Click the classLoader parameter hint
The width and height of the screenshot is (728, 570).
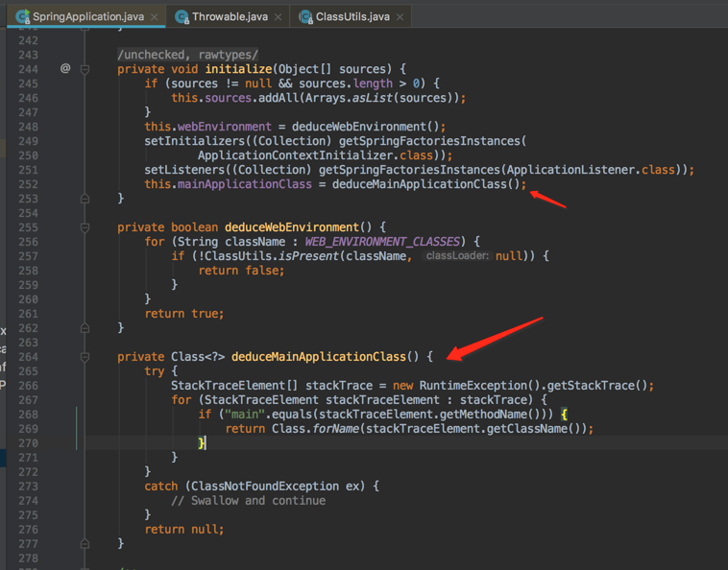pyautogui.click(x=457, y=256)
